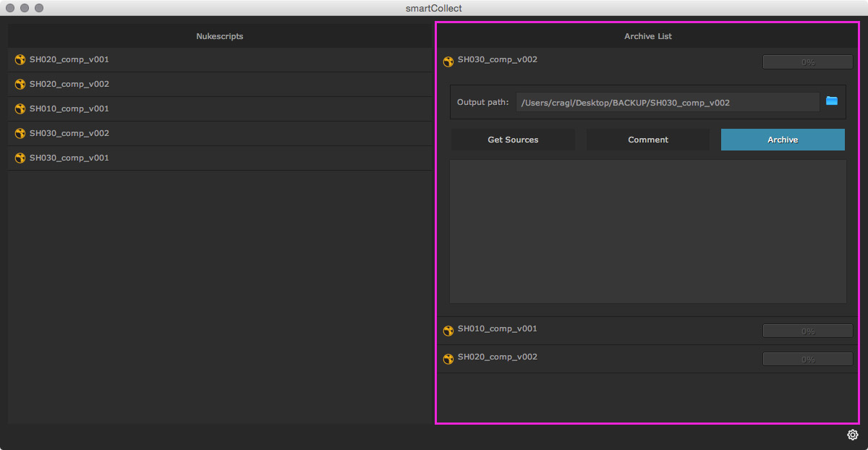Click the Nuke icon of SH020_comp_v002 in Archive List

pos(448,359)
